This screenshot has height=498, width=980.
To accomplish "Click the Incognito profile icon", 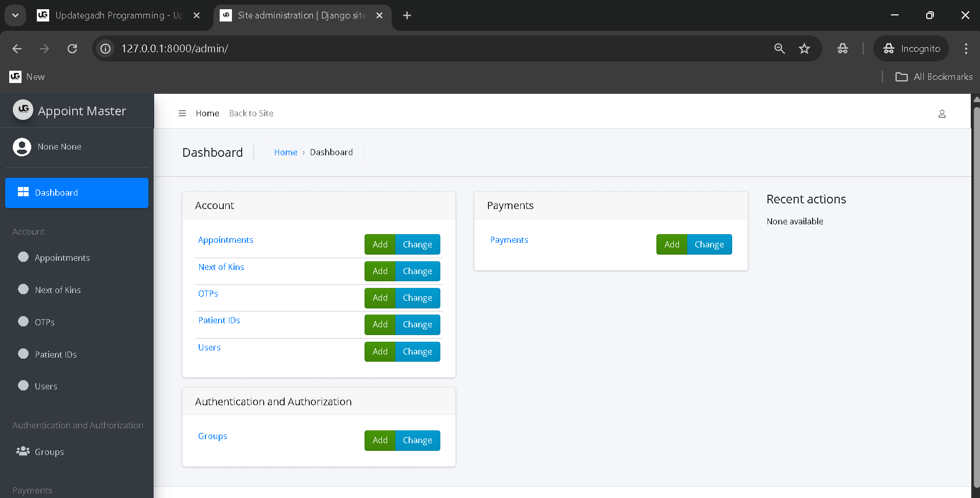I will click(x=889, y=48).
